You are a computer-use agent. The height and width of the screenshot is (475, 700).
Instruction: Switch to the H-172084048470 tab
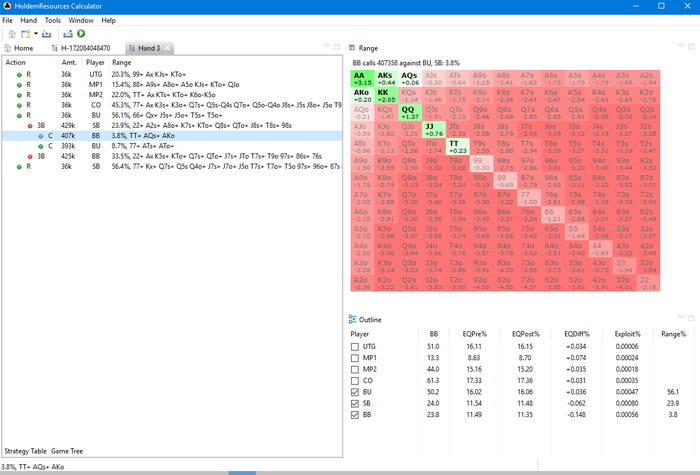point(81,48)
